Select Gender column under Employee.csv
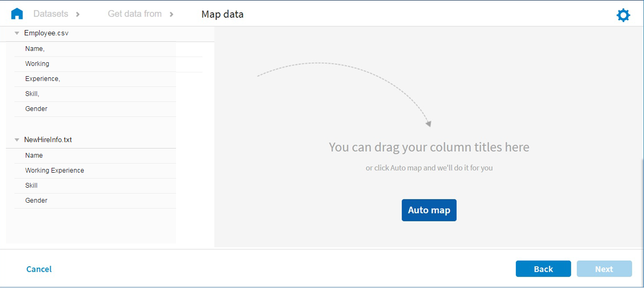This screenshot has height=288, width=644. click(36, 109)
